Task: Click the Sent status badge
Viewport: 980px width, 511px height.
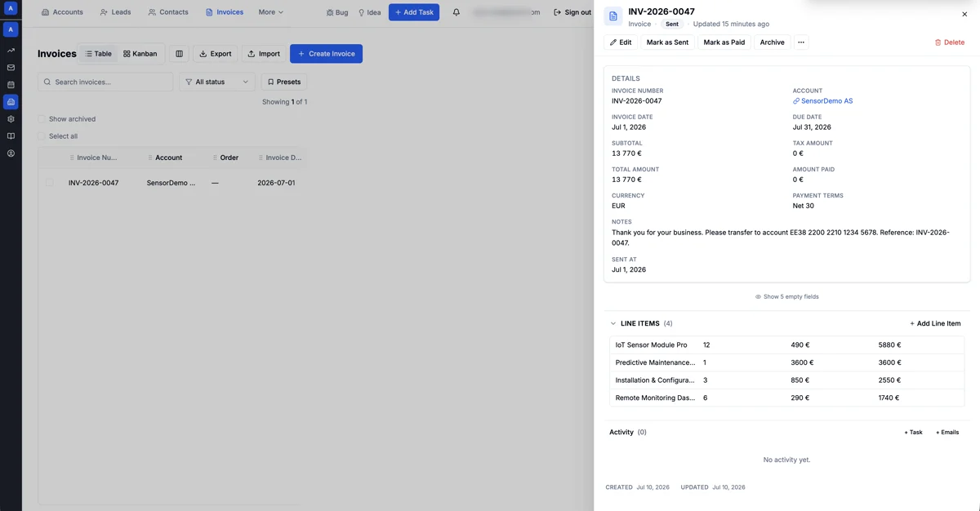Action: (x=672, y=24)
